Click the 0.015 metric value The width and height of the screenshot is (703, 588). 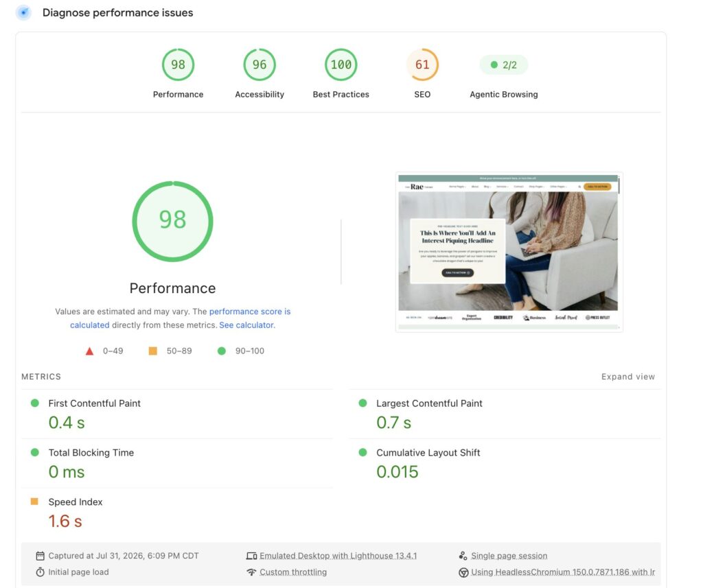tap(397, 471)
